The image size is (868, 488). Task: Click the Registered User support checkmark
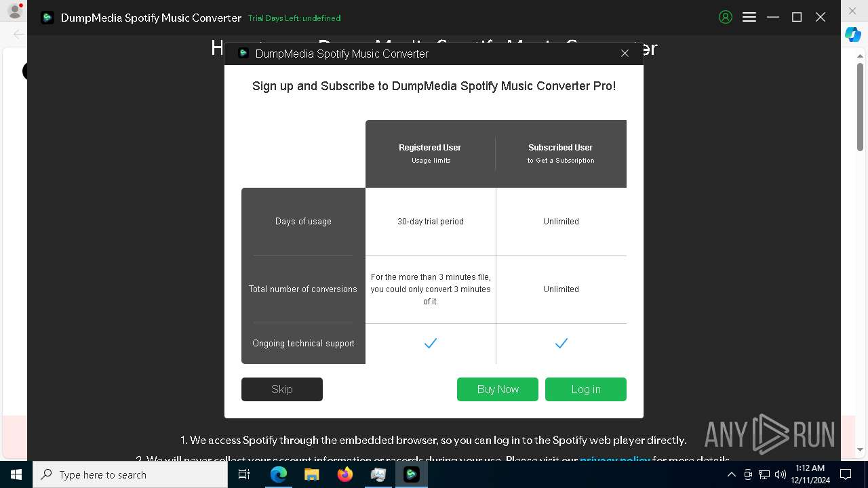click(x=431, y=344)
